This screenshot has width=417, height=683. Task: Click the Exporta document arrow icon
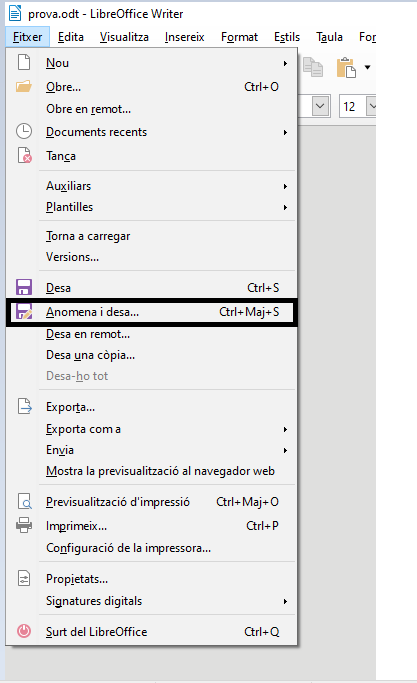pyautogui.click(x=24, y=406)
